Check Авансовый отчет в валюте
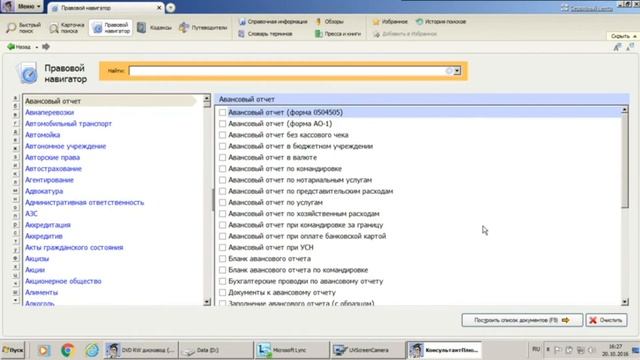 (222, 157)
